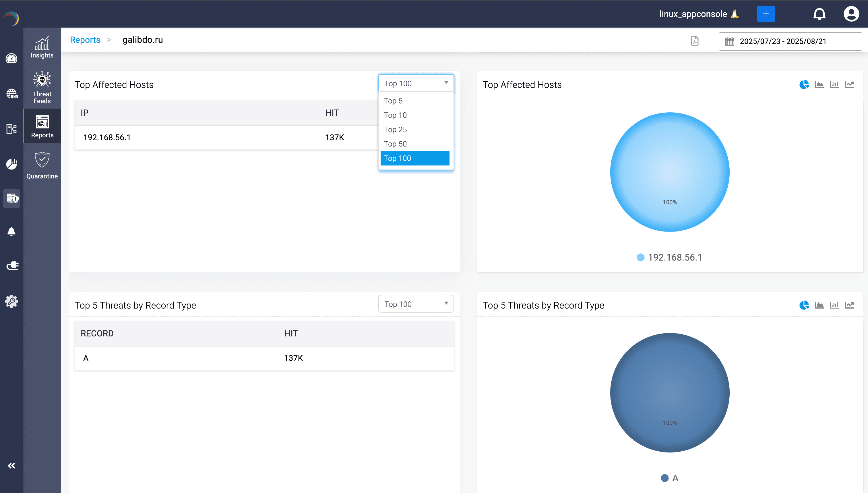Select Top 25 from the open dropdown
Image resolution: width=868 pixels, height=493 pixels.
click(x=395, y=129)
